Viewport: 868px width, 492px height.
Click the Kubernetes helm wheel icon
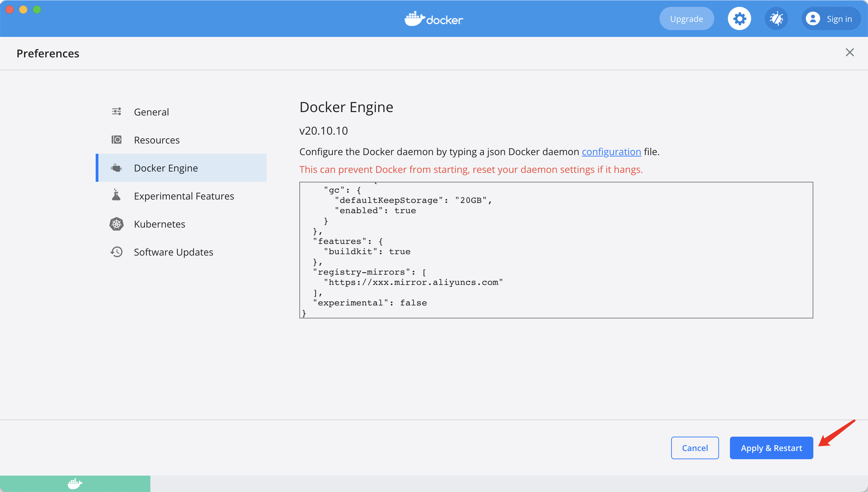[117, 224]
